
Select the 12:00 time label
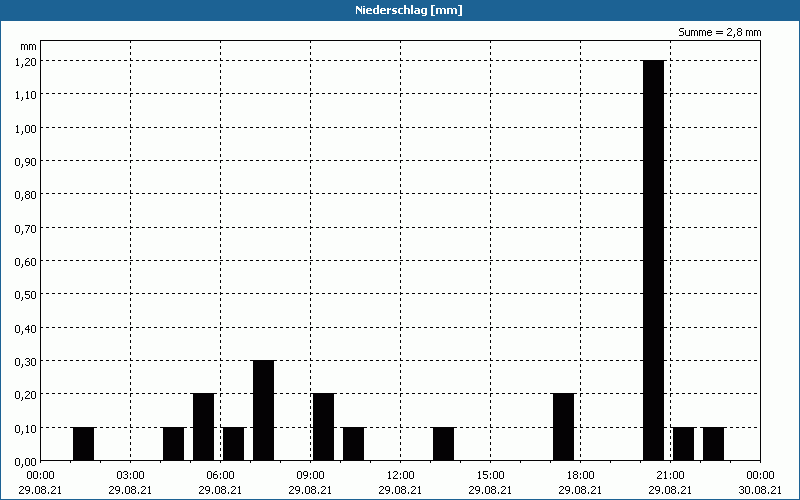click(400, 476)
